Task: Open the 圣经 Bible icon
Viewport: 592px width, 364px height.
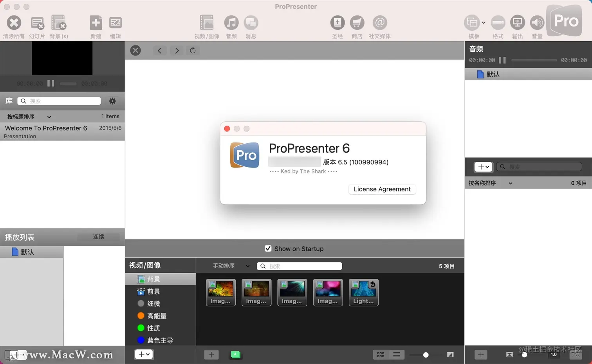Action: pyautogui.click(x=338, y=23)
